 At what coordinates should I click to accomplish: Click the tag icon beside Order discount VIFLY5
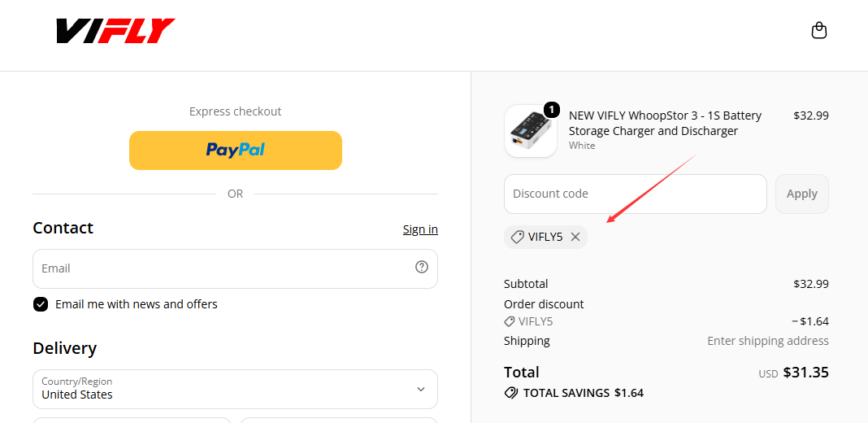(x=510, y=321)
